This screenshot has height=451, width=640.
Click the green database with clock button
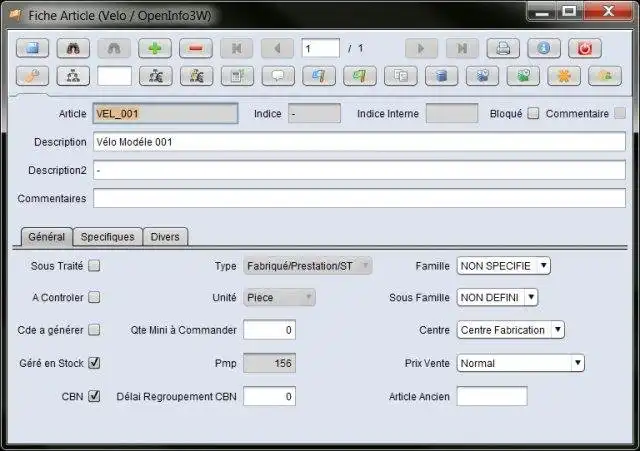click(523, 76)
